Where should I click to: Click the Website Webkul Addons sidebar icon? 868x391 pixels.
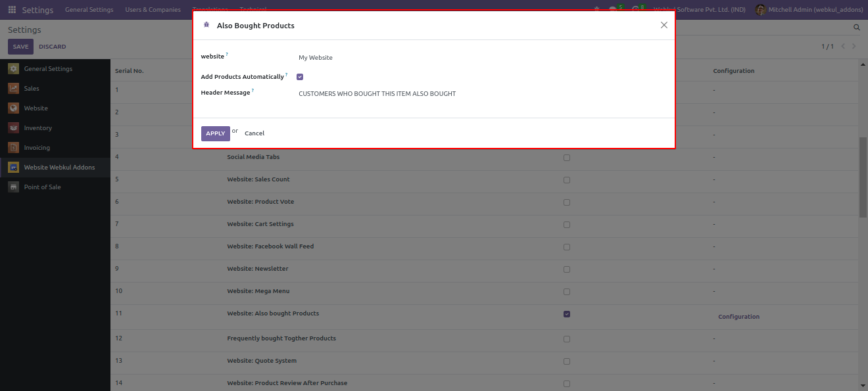pos(13,168)
